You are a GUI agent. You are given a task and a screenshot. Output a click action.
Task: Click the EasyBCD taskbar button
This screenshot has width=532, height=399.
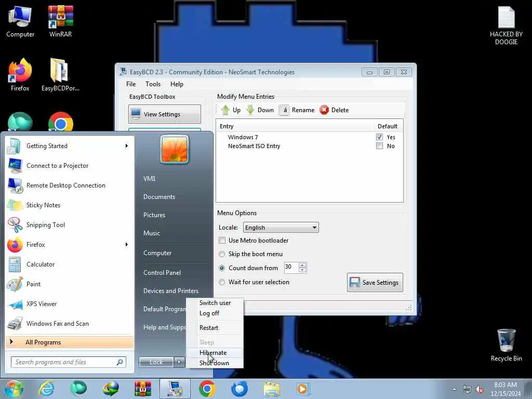click(175, 389)
